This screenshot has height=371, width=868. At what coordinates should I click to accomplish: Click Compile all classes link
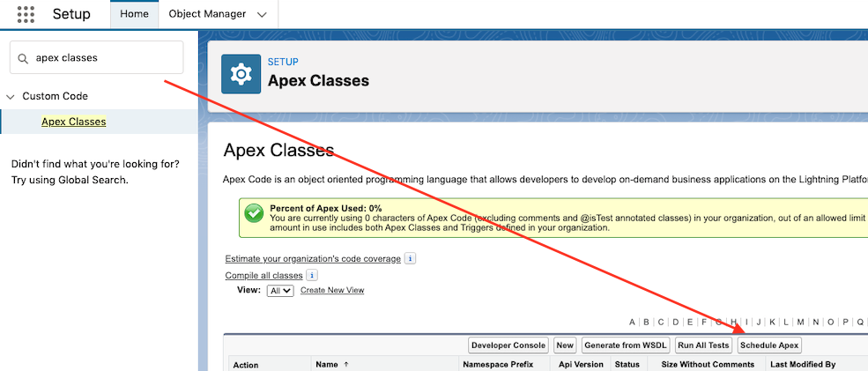coord(264,276)
